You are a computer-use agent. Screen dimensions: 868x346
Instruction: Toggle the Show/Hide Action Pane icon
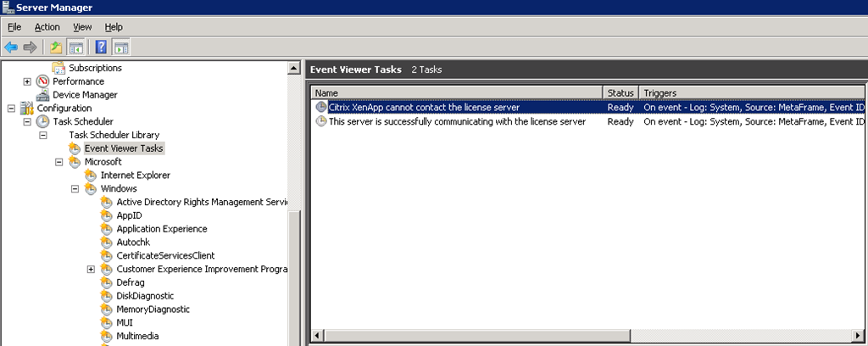click(121, 47)
